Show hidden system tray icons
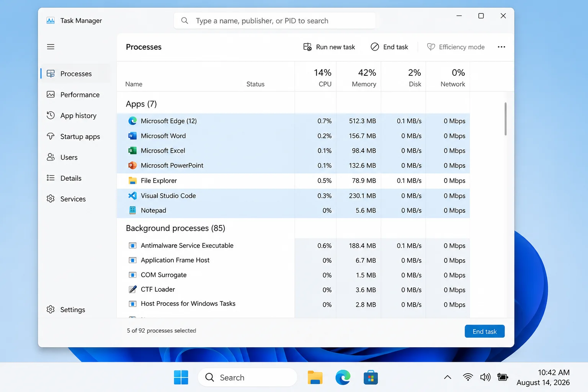The height and width of the screenshot is (392, 588). (448, 377)
